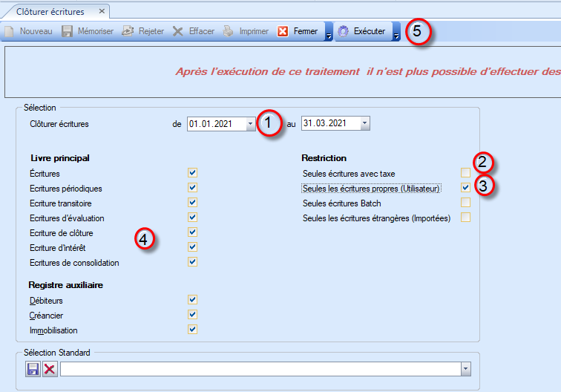Disable Seules les écritures propres checkbox

(465, 188)
